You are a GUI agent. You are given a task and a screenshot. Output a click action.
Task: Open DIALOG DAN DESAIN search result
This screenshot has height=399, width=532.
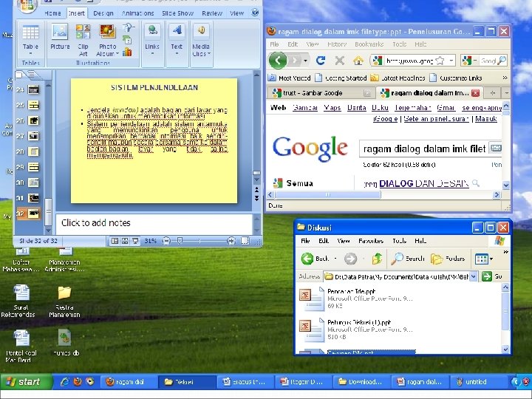click(x=424, y=183)
